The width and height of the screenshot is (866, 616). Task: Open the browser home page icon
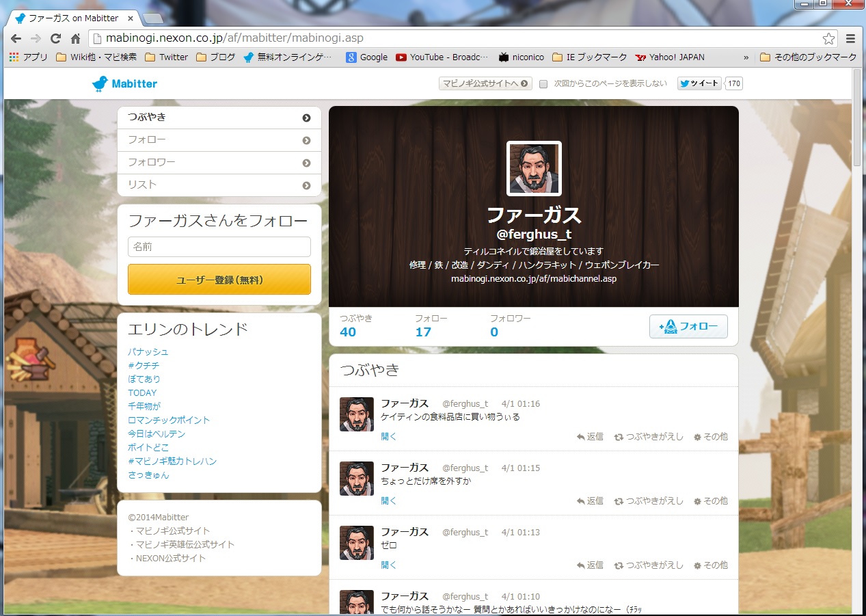click(76, 38)
